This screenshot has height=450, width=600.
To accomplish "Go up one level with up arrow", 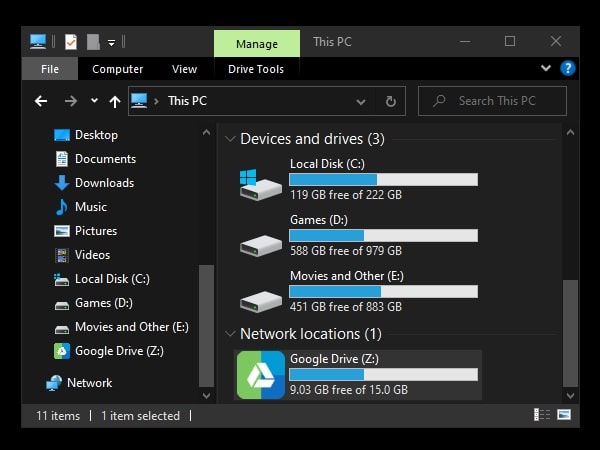I will click(x=115, y=101).
